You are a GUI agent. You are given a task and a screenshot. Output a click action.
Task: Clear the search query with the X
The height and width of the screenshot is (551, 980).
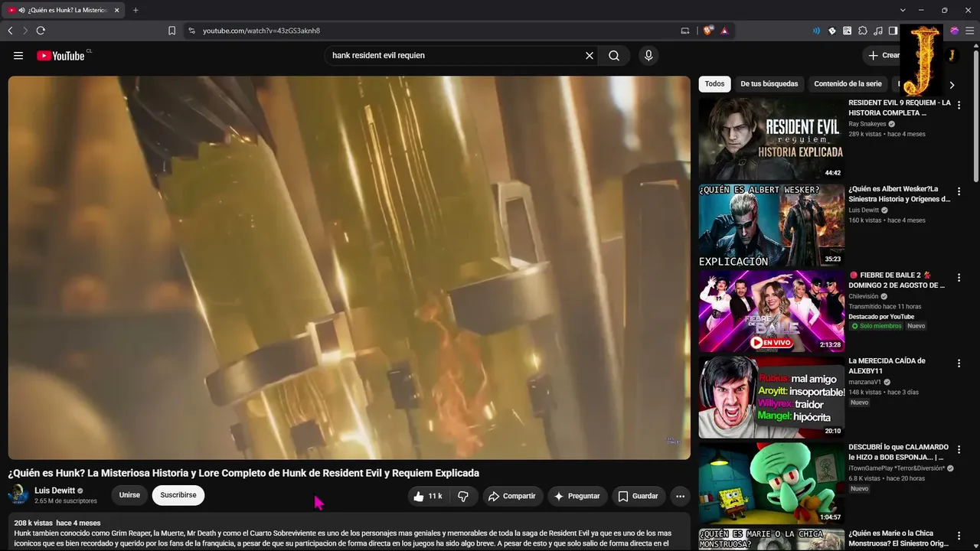click(x=590, y=56)
